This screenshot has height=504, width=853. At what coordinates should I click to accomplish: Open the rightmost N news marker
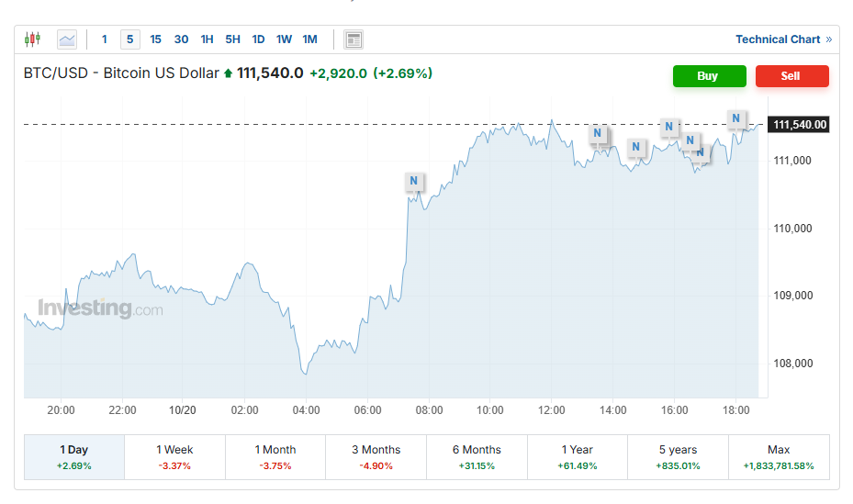click(735, 118)
